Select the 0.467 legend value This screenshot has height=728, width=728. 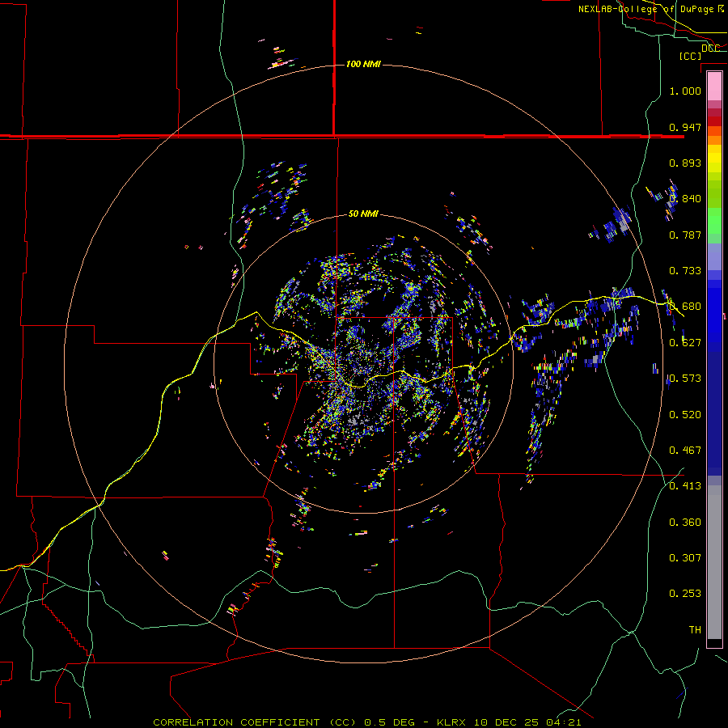[x=685, y=451]
